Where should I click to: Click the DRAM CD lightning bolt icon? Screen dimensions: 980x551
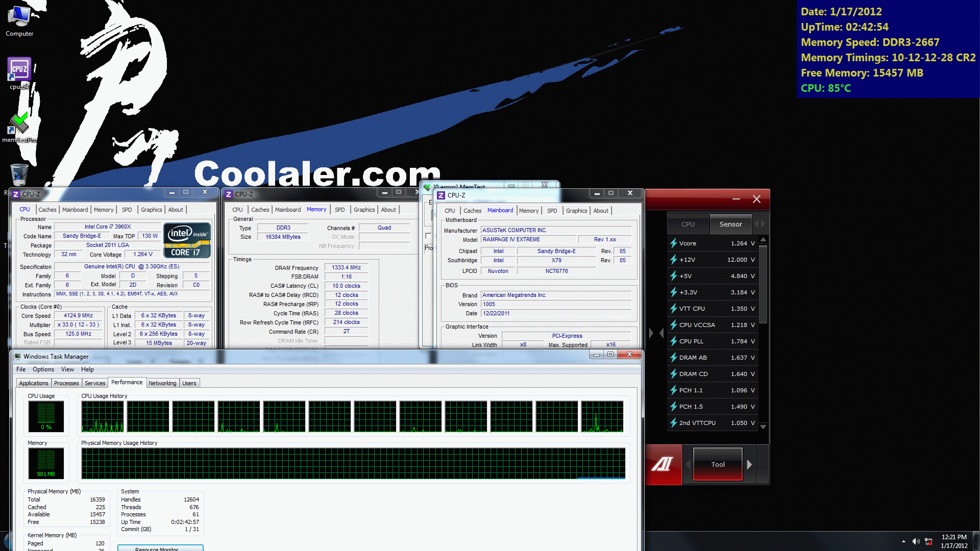pyautogui.click(x=673, y=374)
